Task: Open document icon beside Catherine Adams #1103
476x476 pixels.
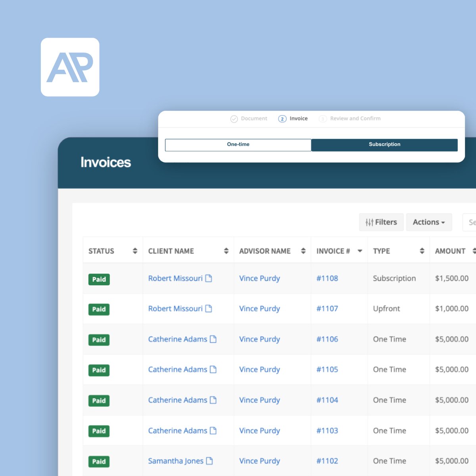Action: point(213,430)
